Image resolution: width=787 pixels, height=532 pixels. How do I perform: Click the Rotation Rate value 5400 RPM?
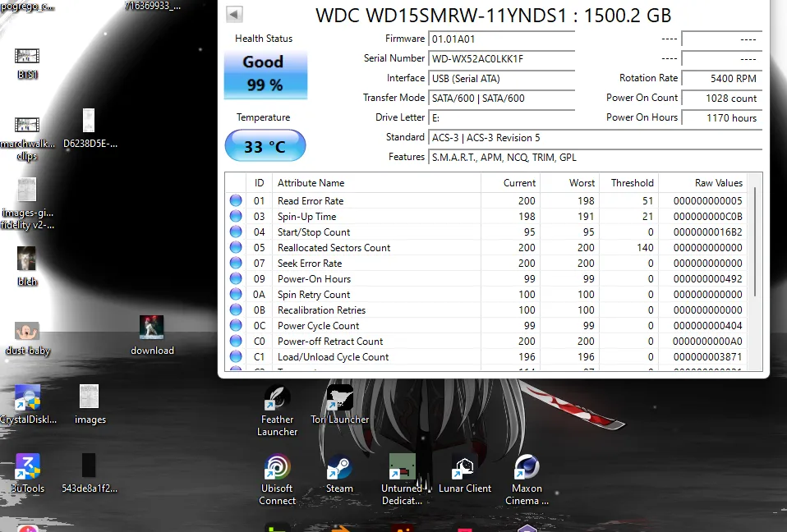click(722, 78)
